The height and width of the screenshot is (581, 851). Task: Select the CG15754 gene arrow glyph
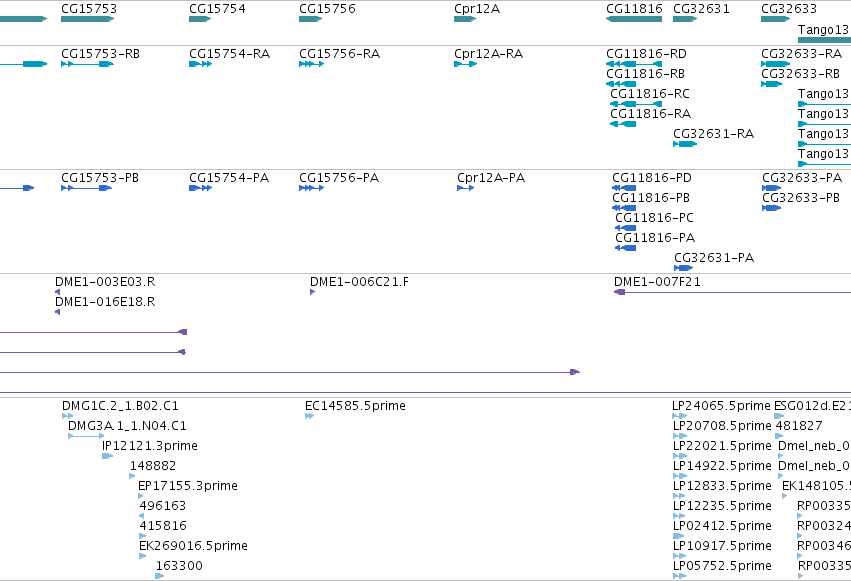(x=200, y=19)
